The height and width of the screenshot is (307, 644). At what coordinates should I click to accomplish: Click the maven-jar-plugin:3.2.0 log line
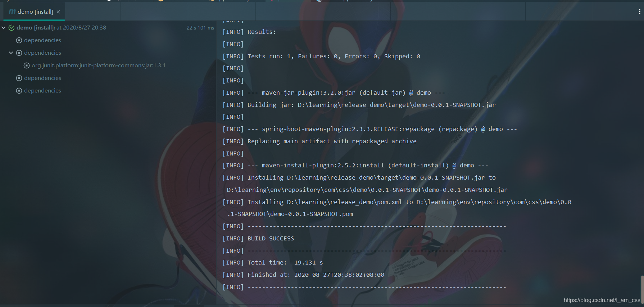pos(334,93)
